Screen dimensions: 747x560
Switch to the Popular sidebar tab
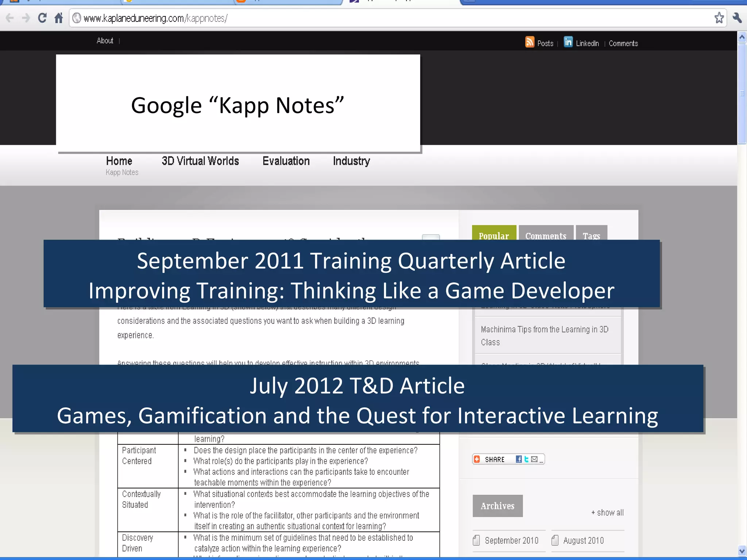(x=494, y=233)
